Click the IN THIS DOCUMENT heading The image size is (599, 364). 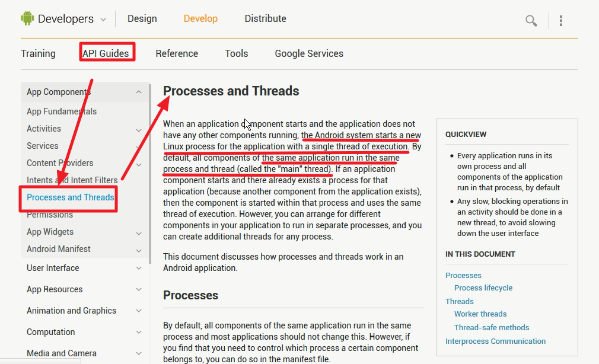480,254
